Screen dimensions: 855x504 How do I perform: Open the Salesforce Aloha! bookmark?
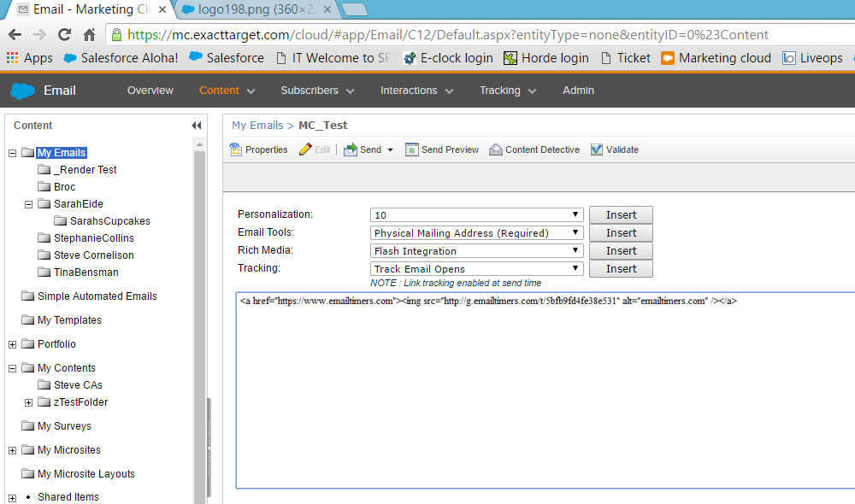click(x=121, y=58)
